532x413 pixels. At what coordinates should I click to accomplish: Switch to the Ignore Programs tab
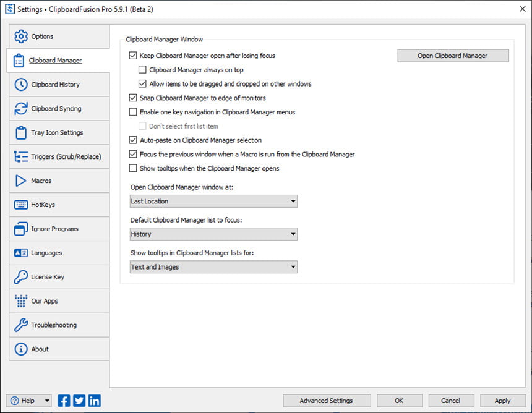tap(59, 229)
